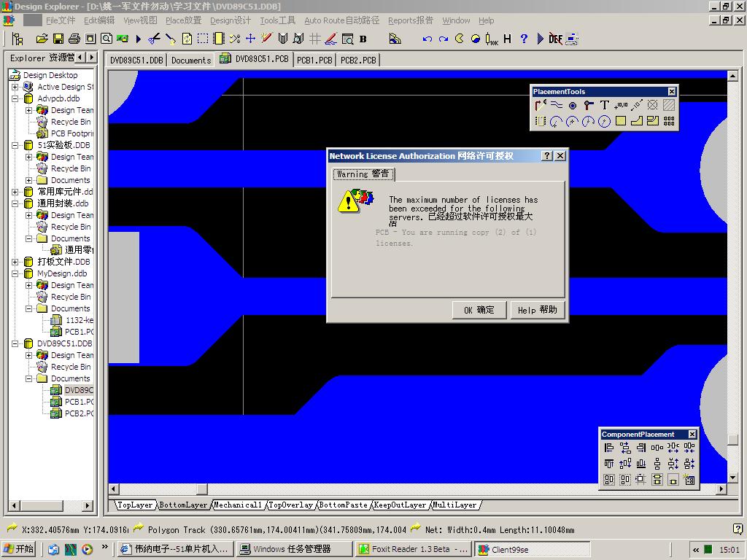Expand Design Team under DVD89C51.DDB
The image size is (747, 560).
click(28, 355)
